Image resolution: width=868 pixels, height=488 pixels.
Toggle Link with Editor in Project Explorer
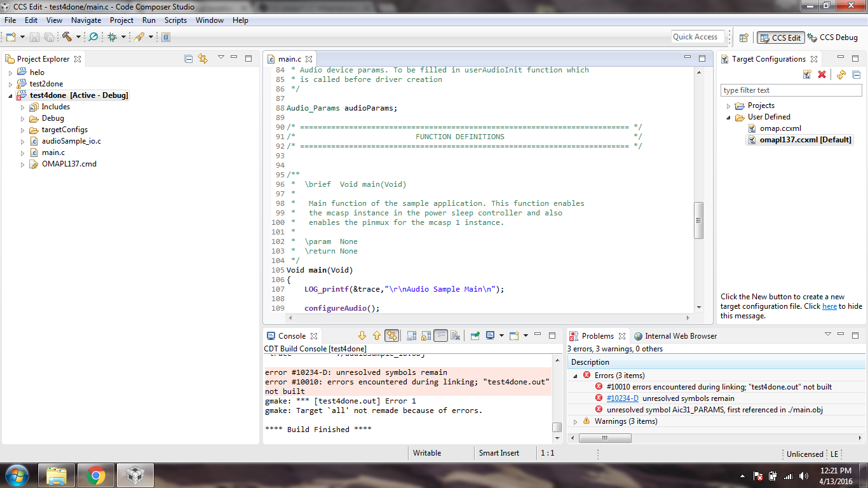(x=203, y=58)
